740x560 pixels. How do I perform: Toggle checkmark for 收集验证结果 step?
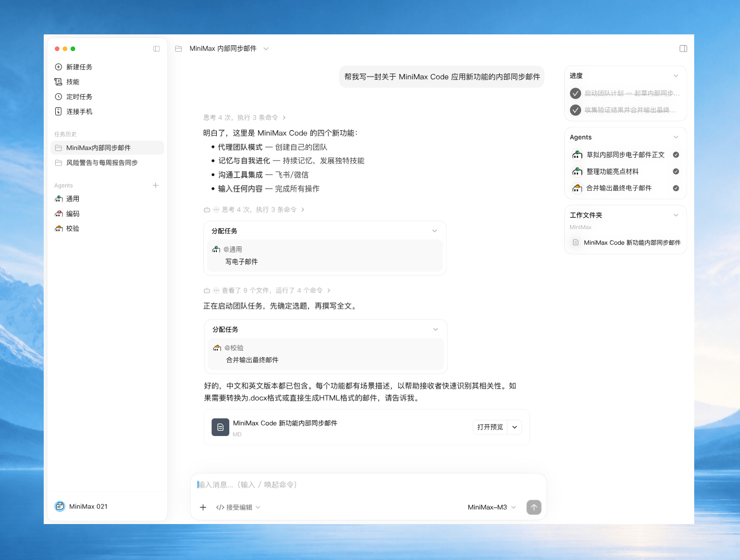(575, 110)
